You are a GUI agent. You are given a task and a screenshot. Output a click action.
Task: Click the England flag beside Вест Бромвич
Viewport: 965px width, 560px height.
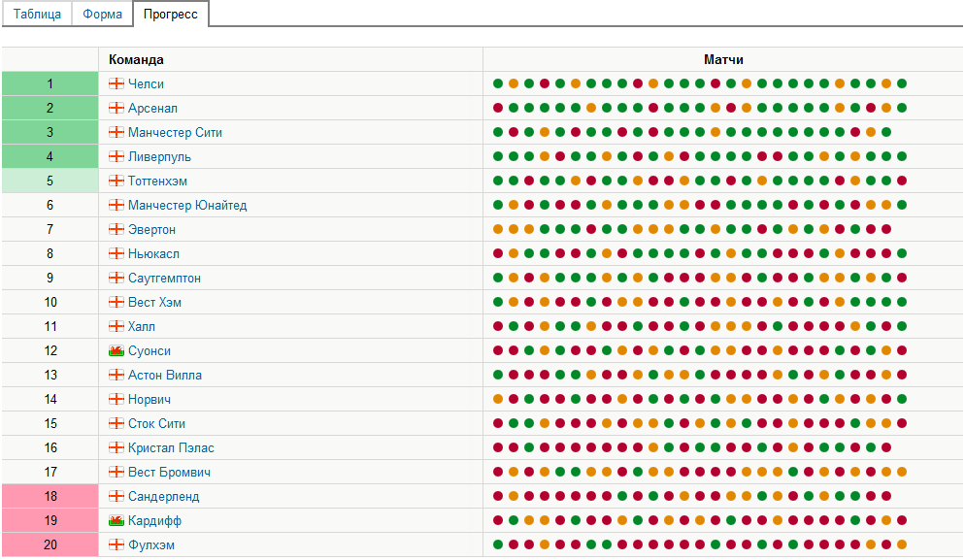(x=116, y=472)
